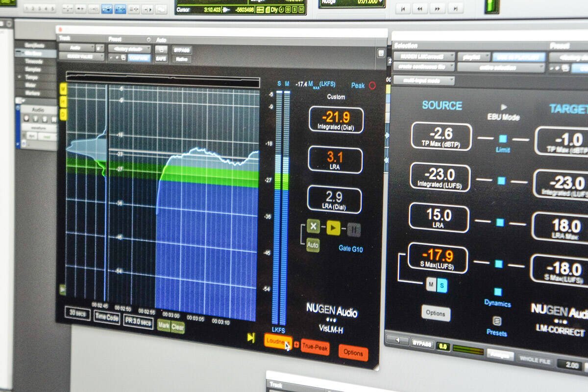Switch to the Loudness view
Viewport: 588px width, 392px height.
point(278,342)
